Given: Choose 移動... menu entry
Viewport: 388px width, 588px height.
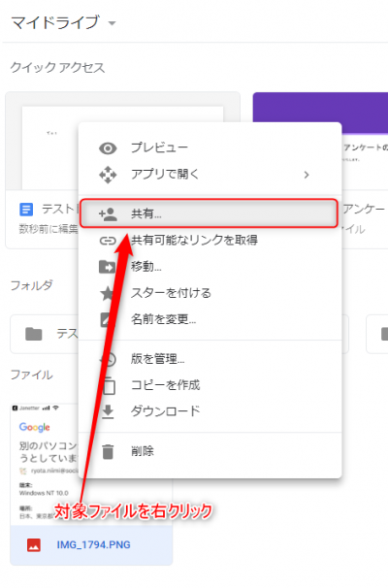Looking at the screenshot, I should pyautogui.click(x=210, y=267).
